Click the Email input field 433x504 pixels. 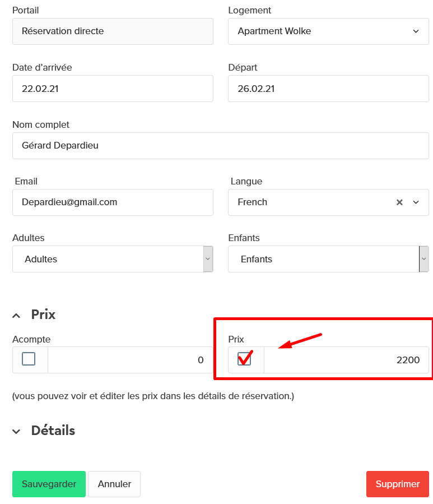[x=113, y=202]
